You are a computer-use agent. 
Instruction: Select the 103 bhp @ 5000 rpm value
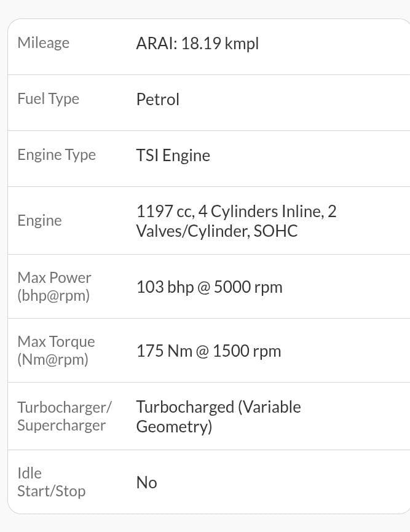(209, 287)
